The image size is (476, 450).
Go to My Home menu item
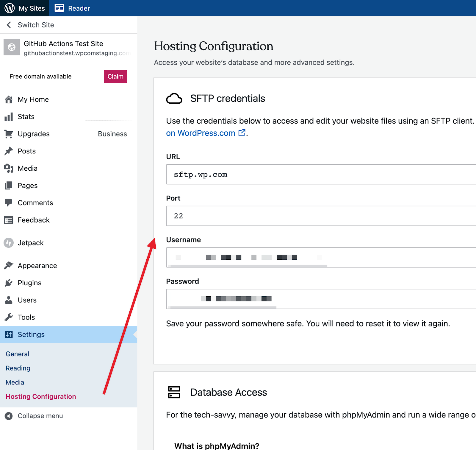68,99
